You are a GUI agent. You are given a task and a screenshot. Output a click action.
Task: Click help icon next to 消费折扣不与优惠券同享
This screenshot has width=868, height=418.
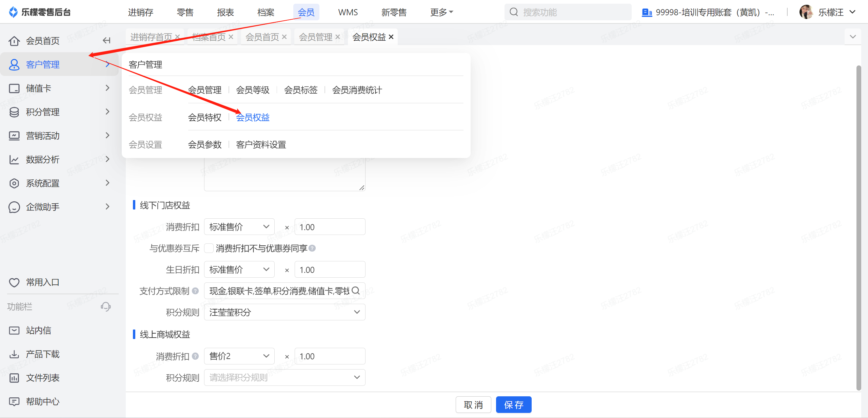[313, 248]
